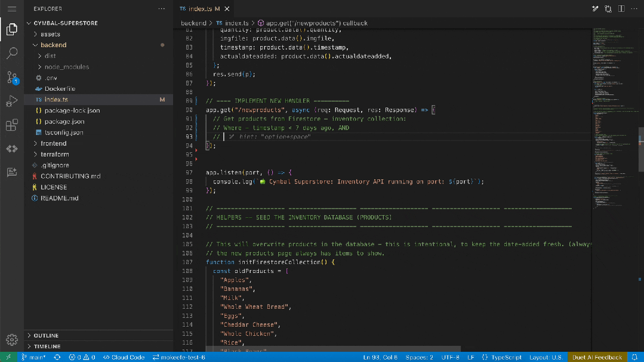Click the main branch in status bar
This screenshot has width=644, height=362.
[x=33, y=357]
